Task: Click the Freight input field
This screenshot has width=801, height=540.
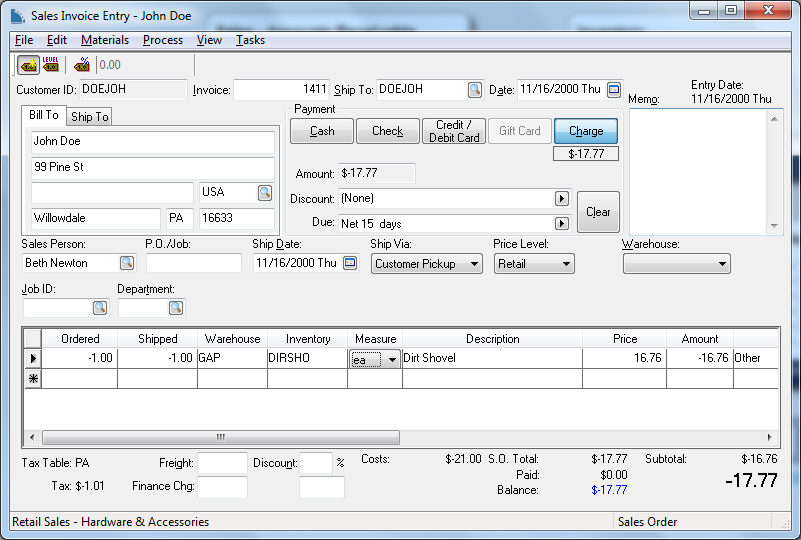Action: (222, 463)
